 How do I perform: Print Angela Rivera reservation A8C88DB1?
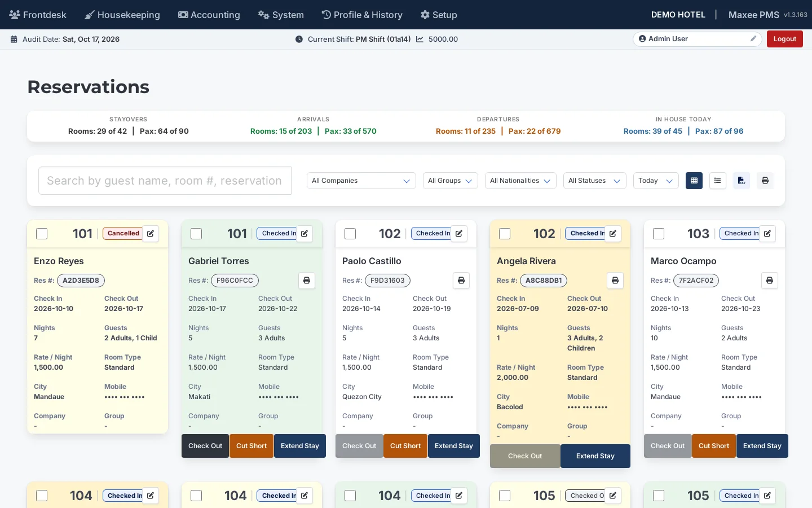[x=615, y=281]
